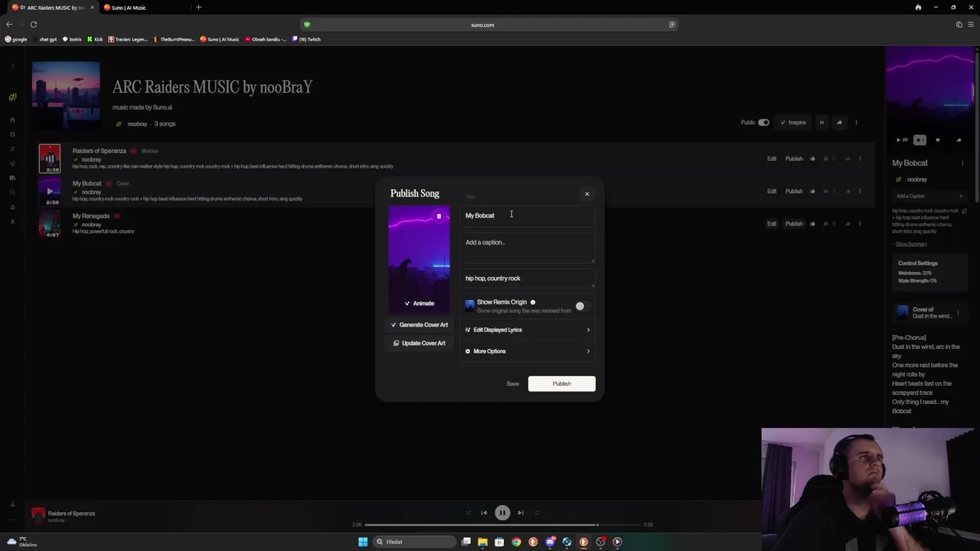Click the Inspire button
Image resolution: width=980 pixels, height=551 pixels.
793,122
